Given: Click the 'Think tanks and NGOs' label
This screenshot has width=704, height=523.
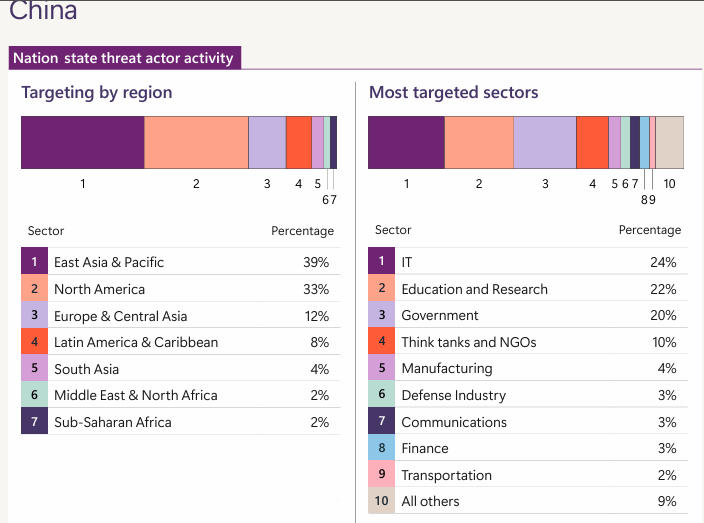Looking at the screenshot, I should (468, 342).
